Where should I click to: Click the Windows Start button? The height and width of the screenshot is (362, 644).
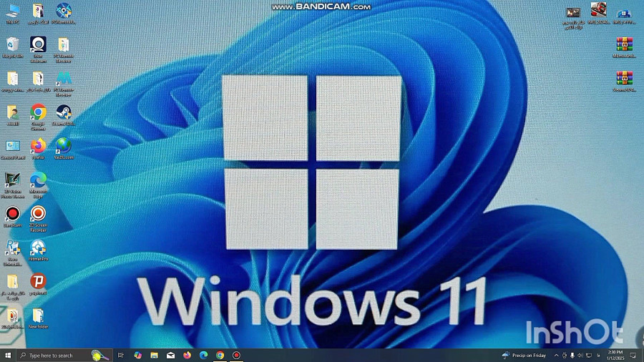[7, 356]
